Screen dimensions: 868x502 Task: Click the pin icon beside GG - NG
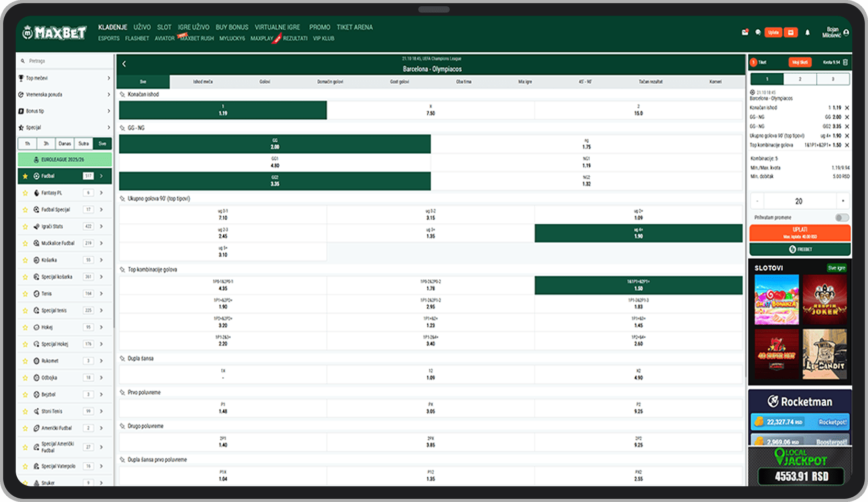pyautogui.click(x=122, y=128)
